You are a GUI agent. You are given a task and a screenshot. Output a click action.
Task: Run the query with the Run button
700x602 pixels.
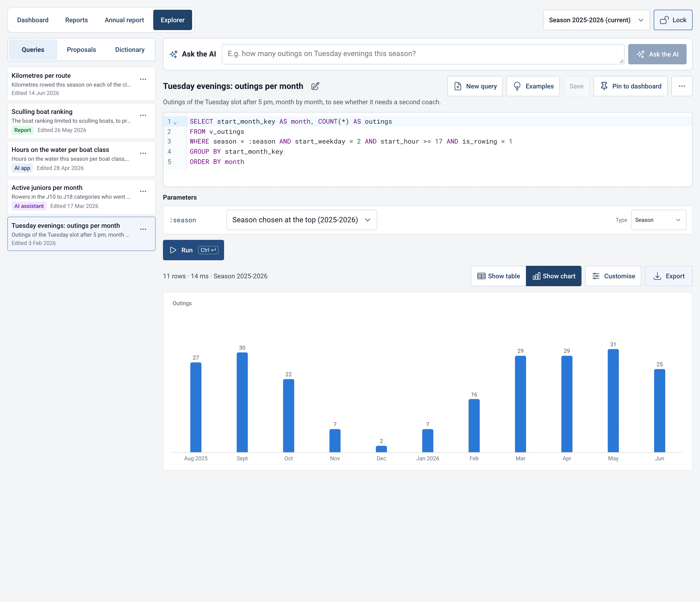[194, 250]
